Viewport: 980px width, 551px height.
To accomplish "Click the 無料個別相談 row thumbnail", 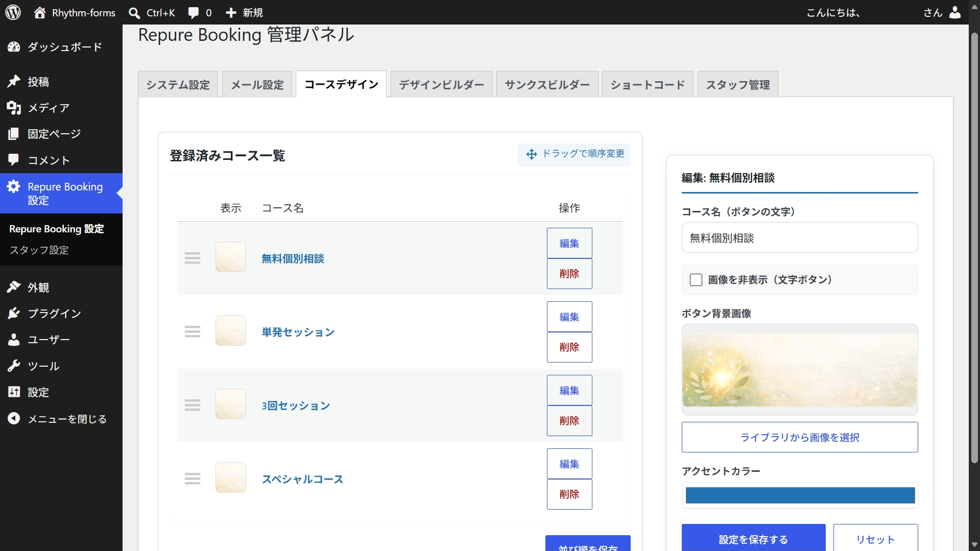I will 231,257.
